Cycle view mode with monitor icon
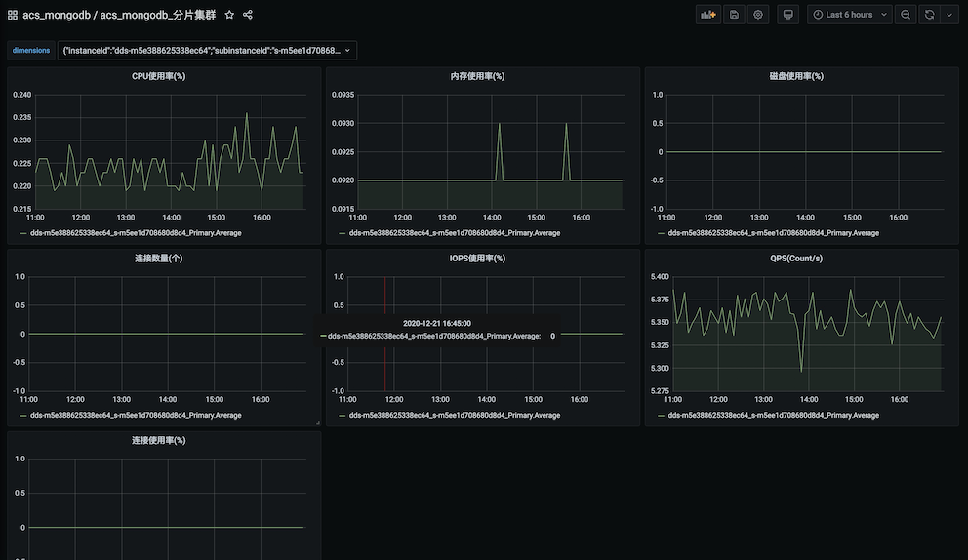968x560 pixels. click(x=789, y=15)
